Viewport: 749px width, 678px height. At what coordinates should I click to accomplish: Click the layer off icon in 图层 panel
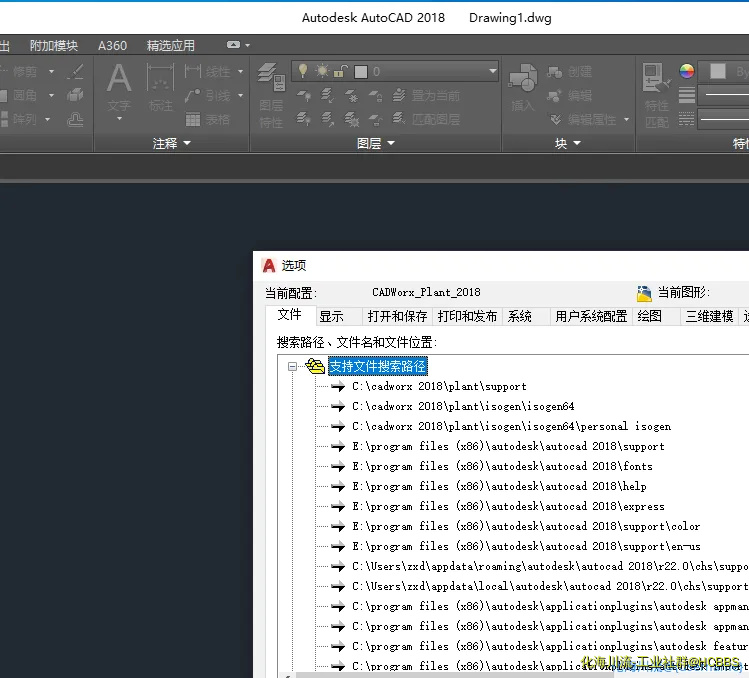pyautogui.click(x=304, y=96)
